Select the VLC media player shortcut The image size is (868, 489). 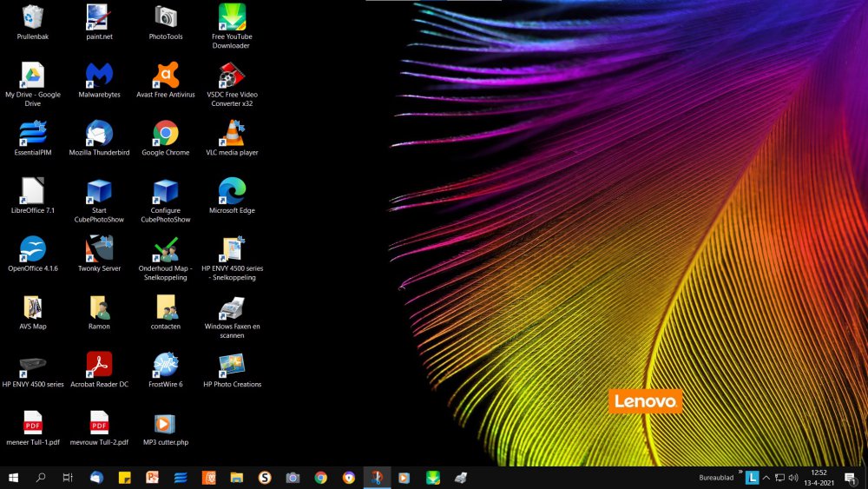(232, 134)
